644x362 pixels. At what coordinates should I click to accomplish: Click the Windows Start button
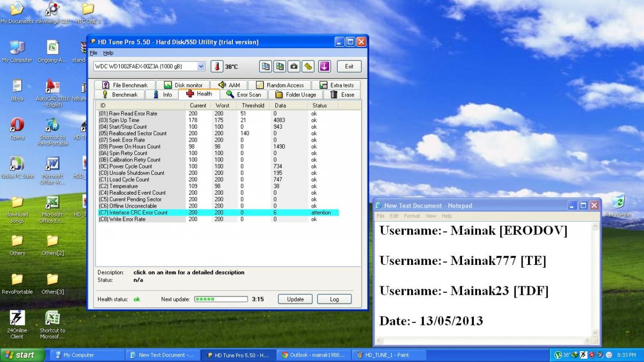[22, 354]
